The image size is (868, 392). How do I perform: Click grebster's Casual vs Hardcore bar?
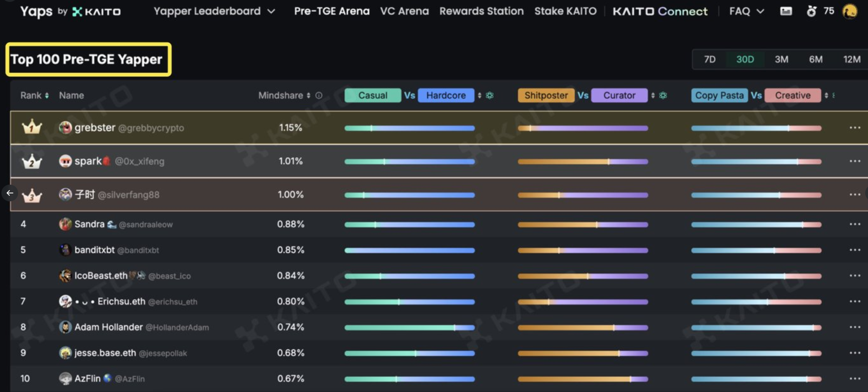[410, 128]
